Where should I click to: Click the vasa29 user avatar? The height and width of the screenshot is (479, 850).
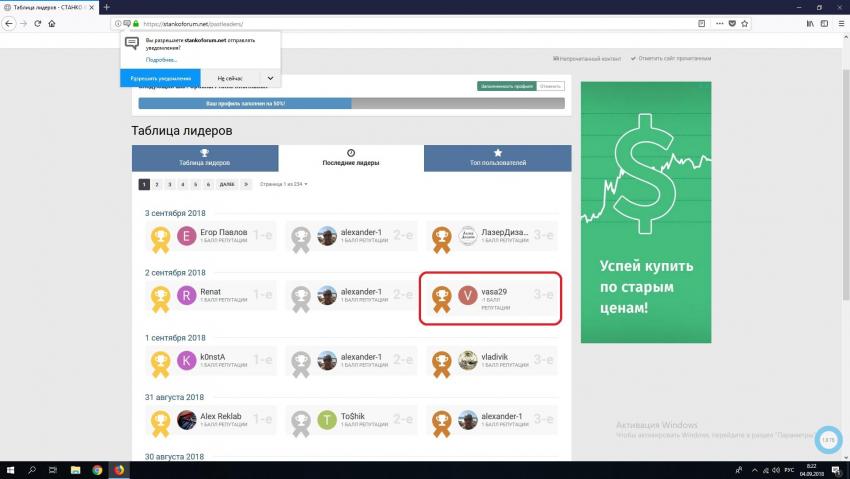tap(467, 295)
